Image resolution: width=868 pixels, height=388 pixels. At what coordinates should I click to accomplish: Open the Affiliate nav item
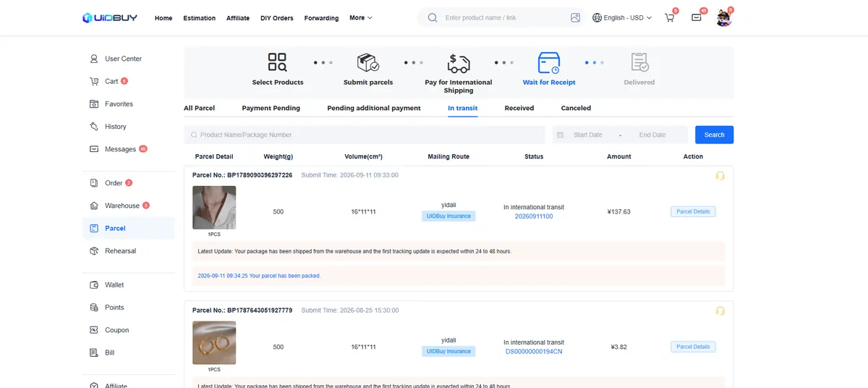(x=238, y=18)
